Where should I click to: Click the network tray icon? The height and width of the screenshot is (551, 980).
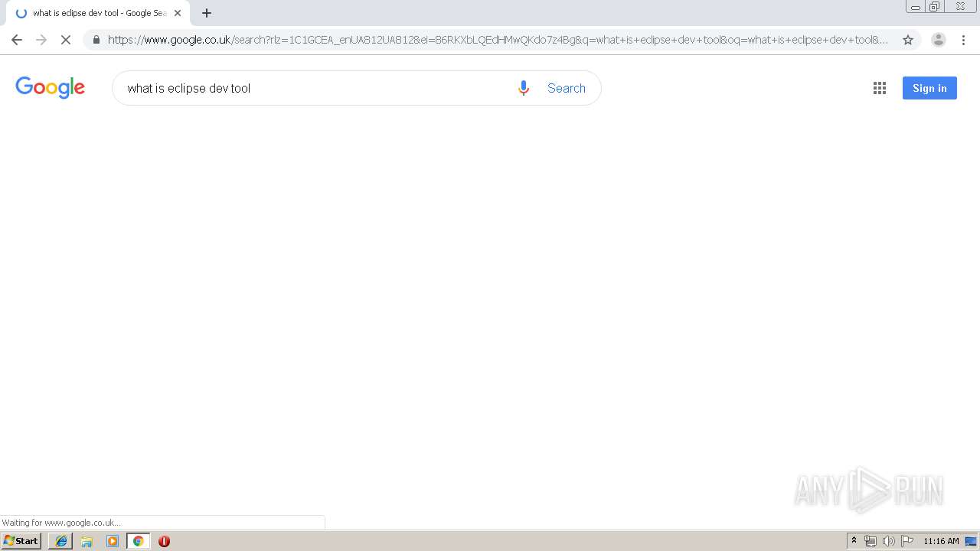(871, 541)
